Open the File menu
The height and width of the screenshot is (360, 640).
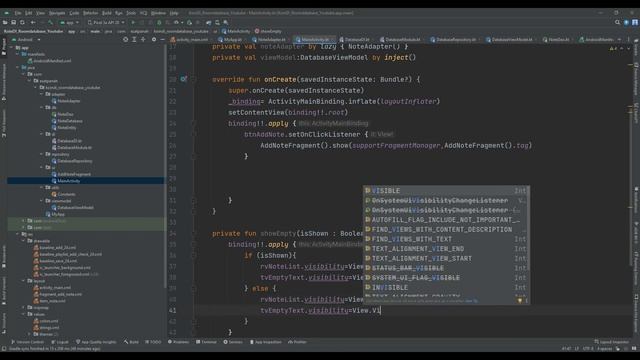pyautogui.click(x=18, y=13)
